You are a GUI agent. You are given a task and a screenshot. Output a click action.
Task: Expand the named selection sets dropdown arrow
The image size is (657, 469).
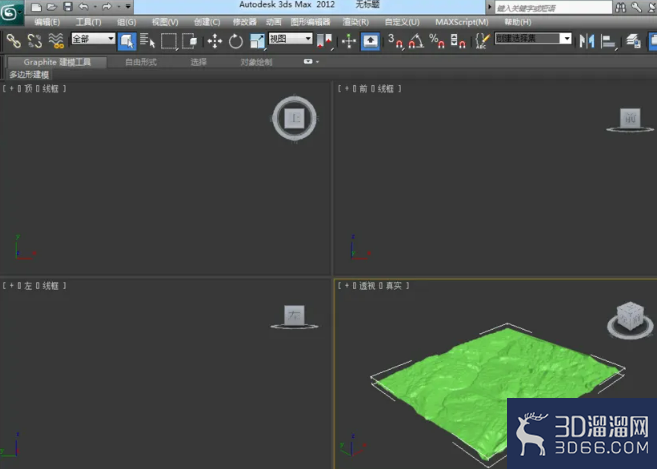566,39
